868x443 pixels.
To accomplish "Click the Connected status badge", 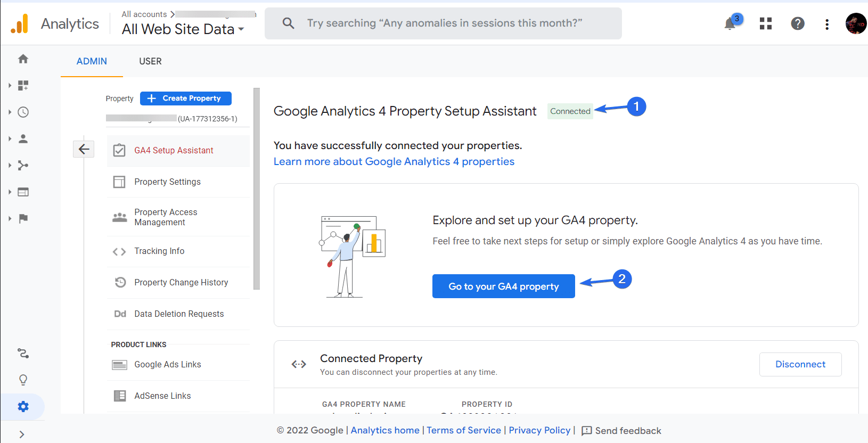I will click(570, 111).
